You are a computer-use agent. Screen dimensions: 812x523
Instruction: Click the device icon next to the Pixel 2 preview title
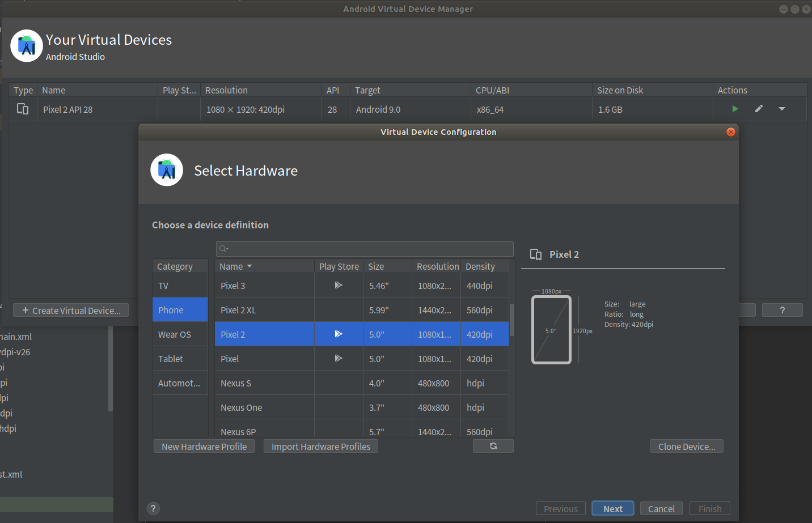(x=536, y=254)
